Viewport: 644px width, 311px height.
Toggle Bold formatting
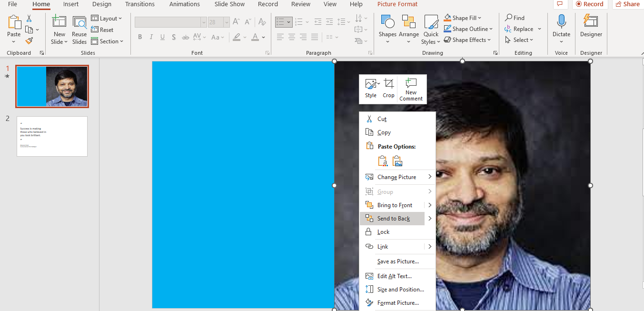140,37
